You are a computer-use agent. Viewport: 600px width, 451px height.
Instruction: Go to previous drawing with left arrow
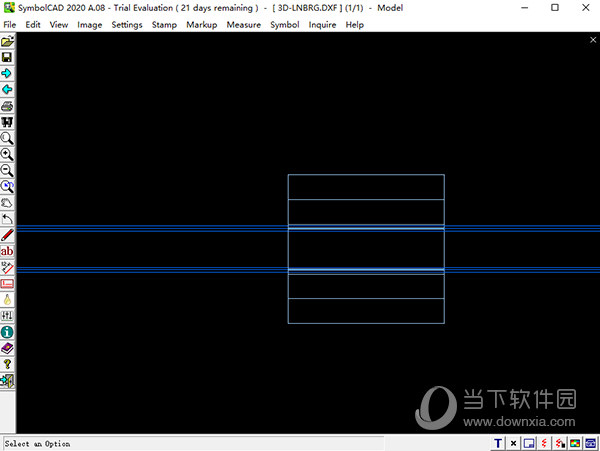pyautogui.click(x=7, y=90)
